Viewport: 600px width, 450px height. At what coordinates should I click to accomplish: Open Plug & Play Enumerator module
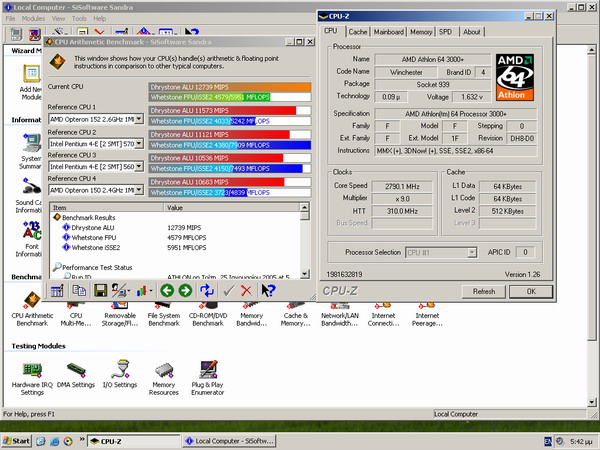click(x=208, y=378)
